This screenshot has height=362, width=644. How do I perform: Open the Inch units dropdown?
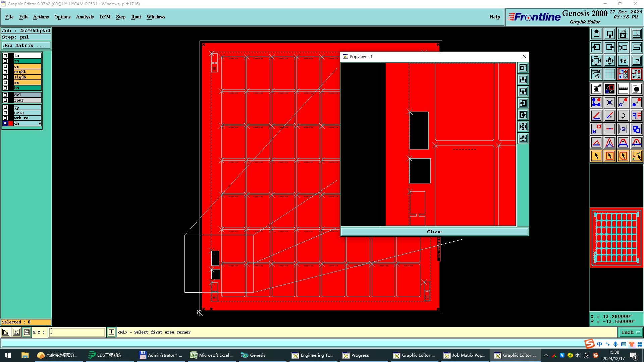(630, 332)
